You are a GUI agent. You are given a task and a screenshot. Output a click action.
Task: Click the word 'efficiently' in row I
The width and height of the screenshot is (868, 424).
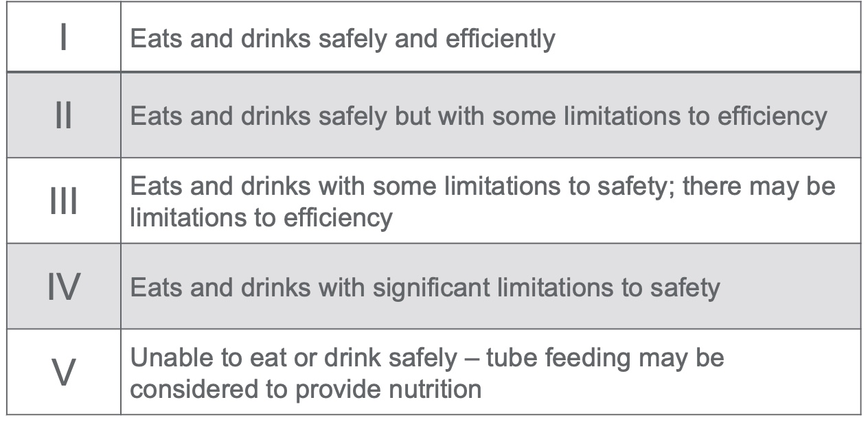coord(501,39)
